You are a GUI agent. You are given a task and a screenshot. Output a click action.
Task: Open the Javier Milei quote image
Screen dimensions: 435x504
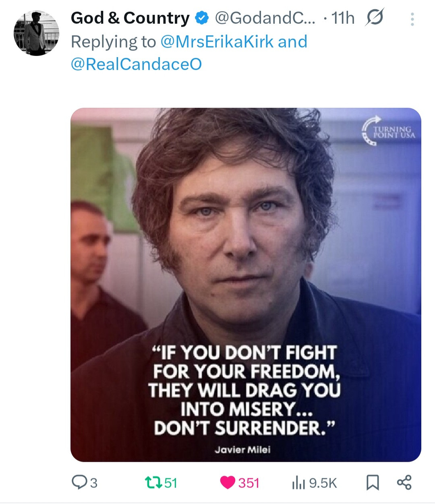[x=246, y=285]
